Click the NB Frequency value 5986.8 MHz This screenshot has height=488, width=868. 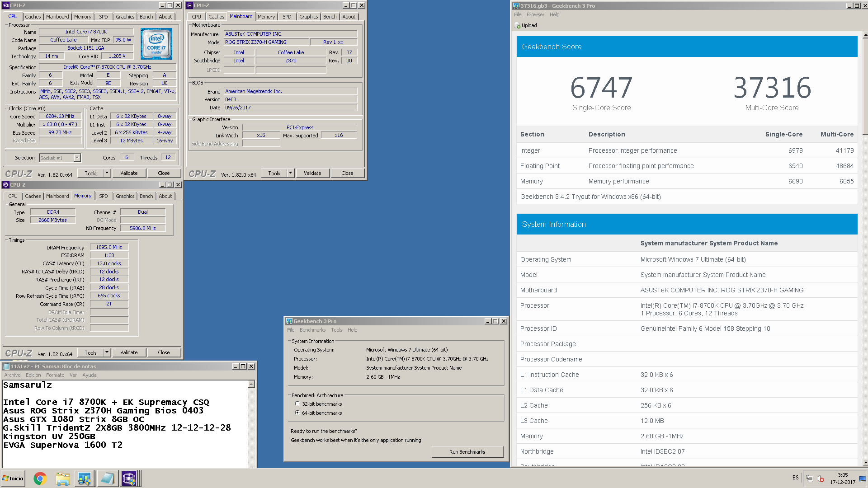[143, 228]
